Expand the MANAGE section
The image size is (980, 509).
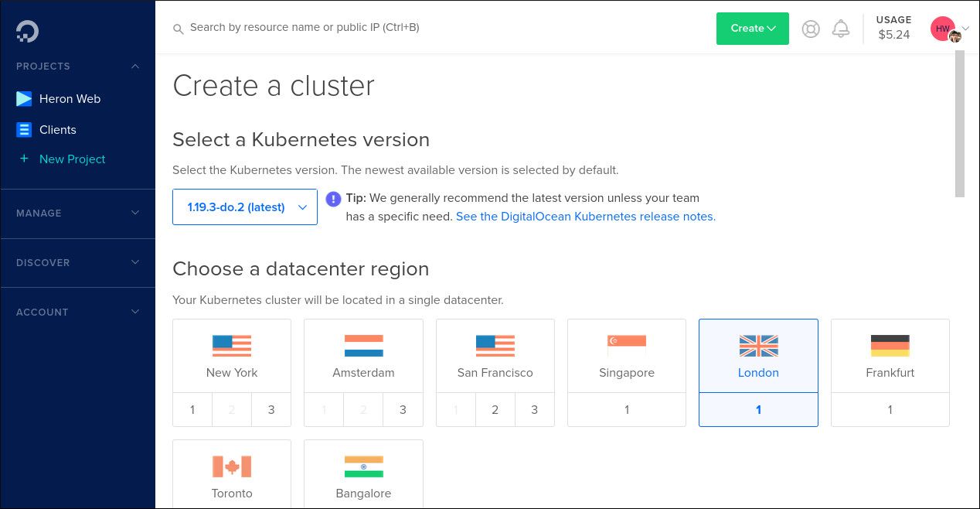135,213
